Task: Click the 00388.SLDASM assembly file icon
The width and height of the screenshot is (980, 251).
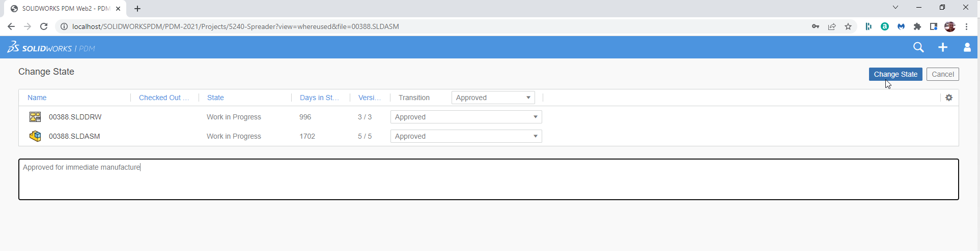Action: (x=35, y=136)
